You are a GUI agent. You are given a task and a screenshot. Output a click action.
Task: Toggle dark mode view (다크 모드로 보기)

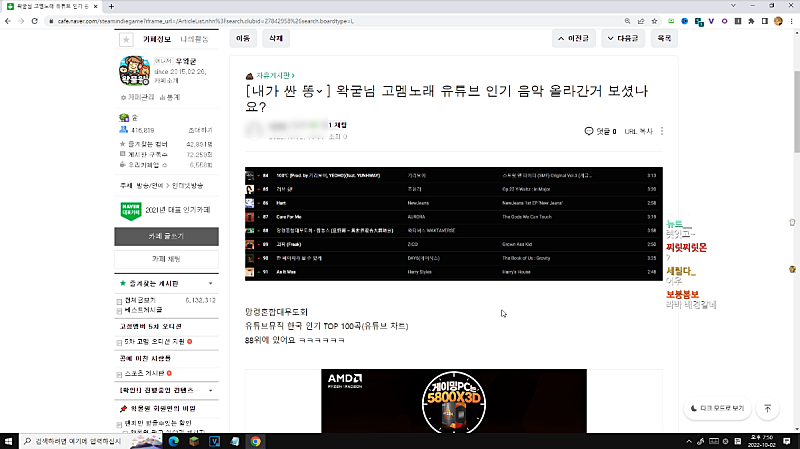(717, 408)
